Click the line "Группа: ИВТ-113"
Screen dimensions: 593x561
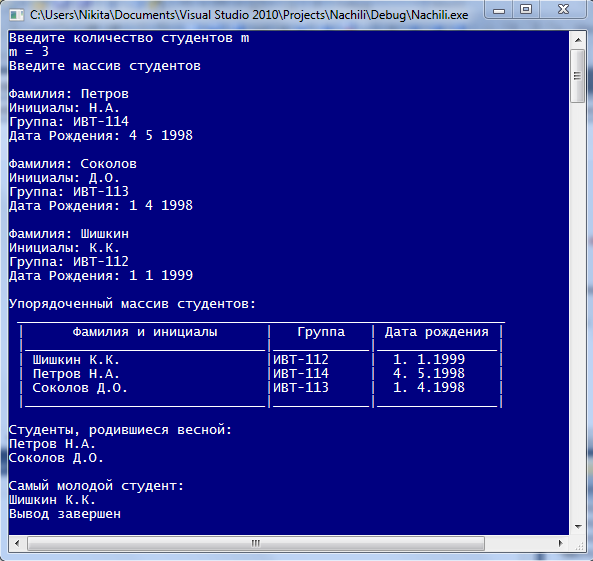69,192
